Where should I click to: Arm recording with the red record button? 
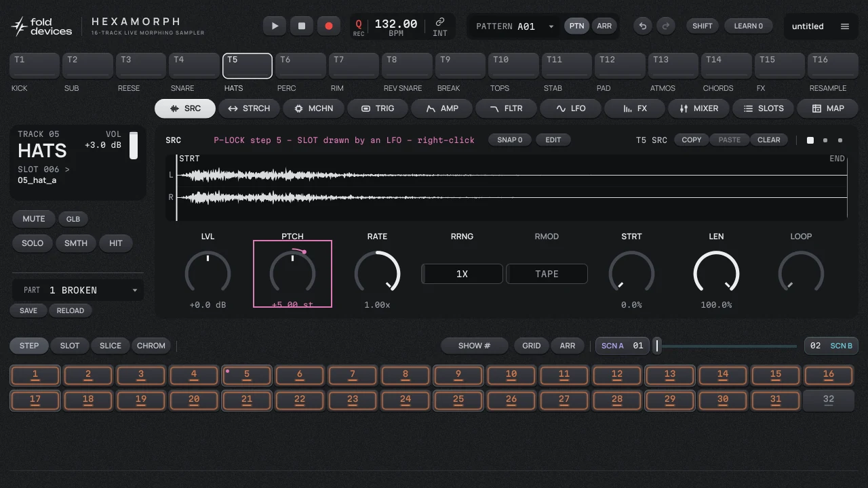click(x=329, y=26)
